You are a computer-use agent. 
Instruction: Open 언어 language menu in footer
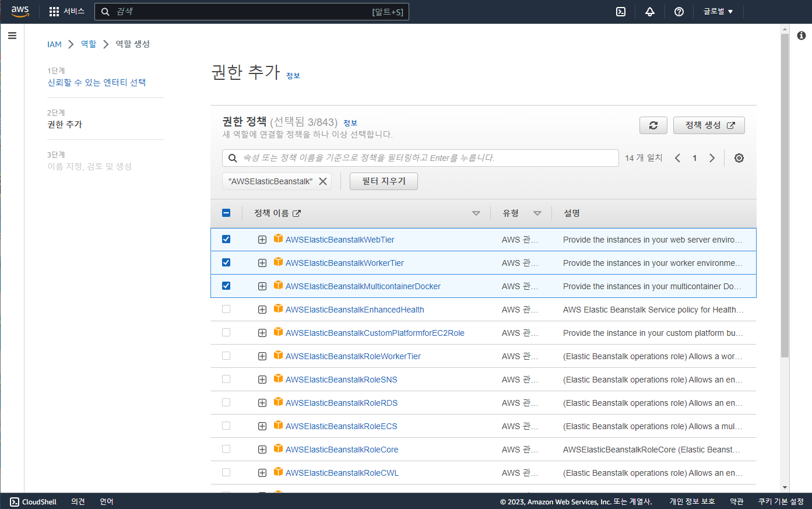(x=107, y=501)
